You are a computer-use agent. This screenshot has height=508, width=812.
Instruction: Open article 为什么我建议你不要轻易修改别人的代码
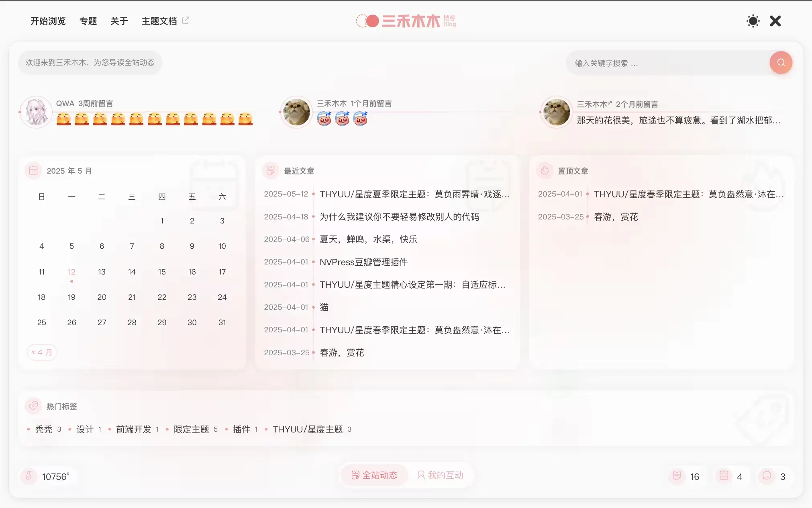coord(399,217)
